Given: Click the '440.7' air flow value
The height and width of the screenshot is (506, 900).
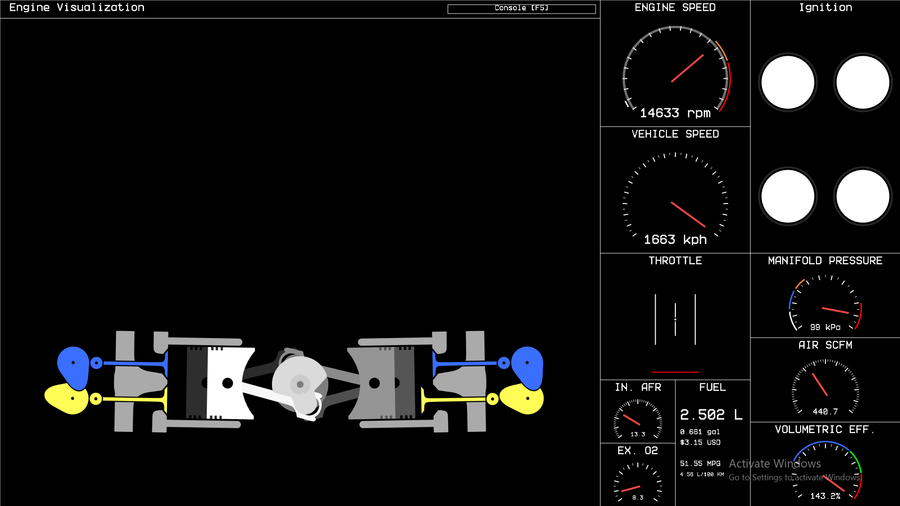Looking at the screenshot, I should [x=825, y=411].
